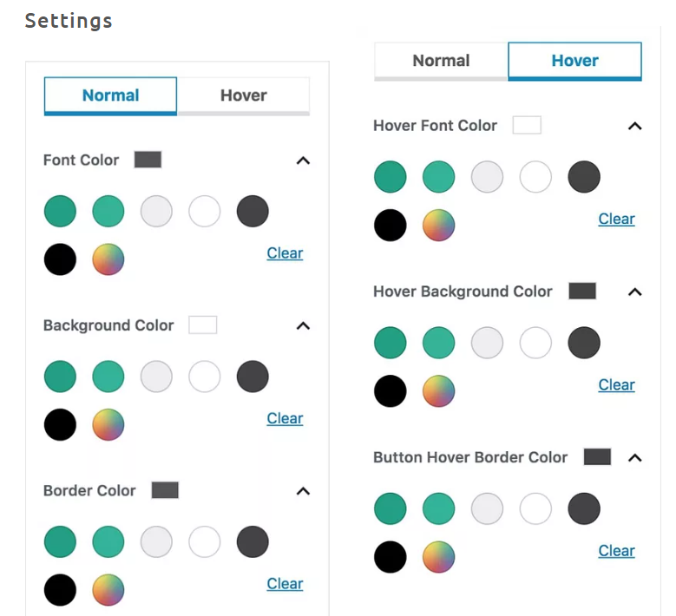Collapse the Background Color section

[x=303, y=326]
